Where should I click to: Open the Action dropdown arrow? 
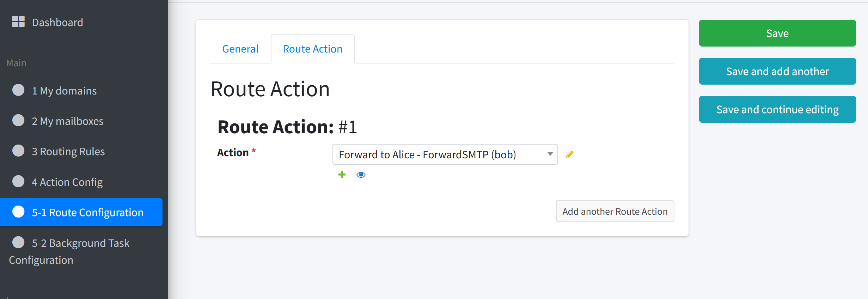[550, 154]
